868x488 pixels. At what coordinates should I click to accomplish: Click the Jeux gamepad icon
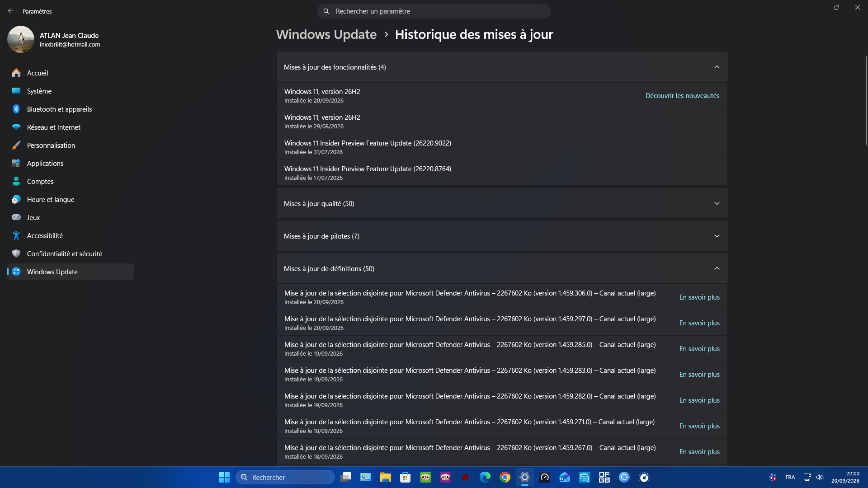[16, 217]
